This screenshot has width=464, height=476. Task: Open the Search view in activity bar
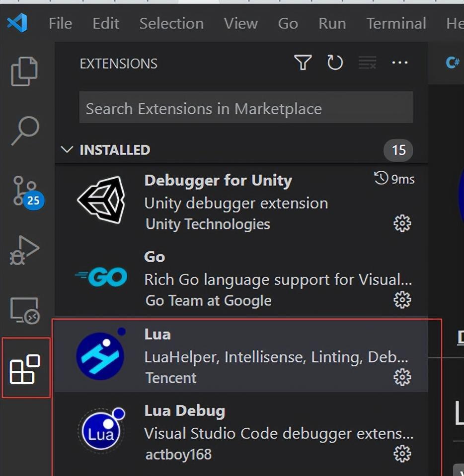coord(25,131)
